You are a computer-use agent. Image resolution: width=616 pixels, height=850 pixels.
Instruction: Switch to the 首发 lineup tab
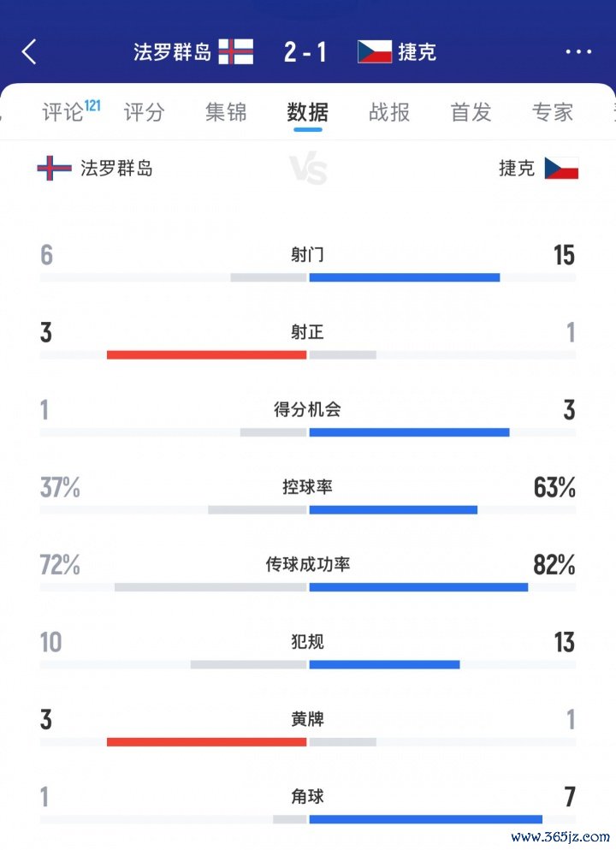(471, 112)
